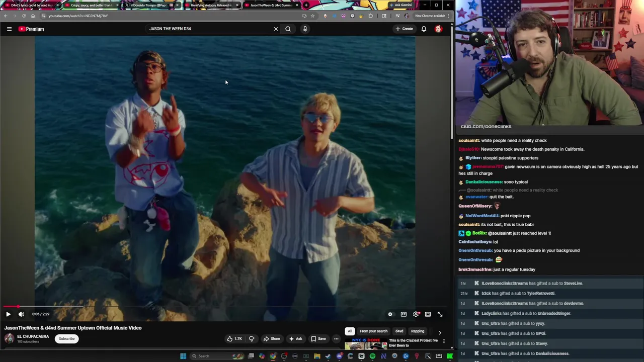Start voice search with microphone icon
The image size is (644, 362).
coord(305,29)
